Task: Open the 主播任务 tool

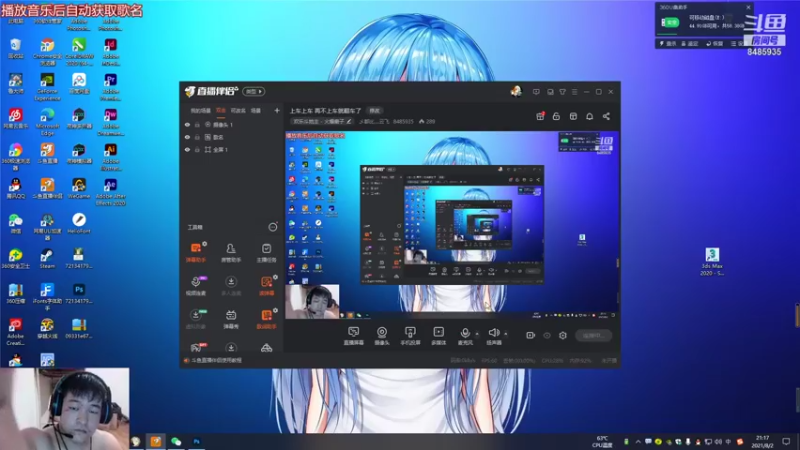Action: pos(266,253)
